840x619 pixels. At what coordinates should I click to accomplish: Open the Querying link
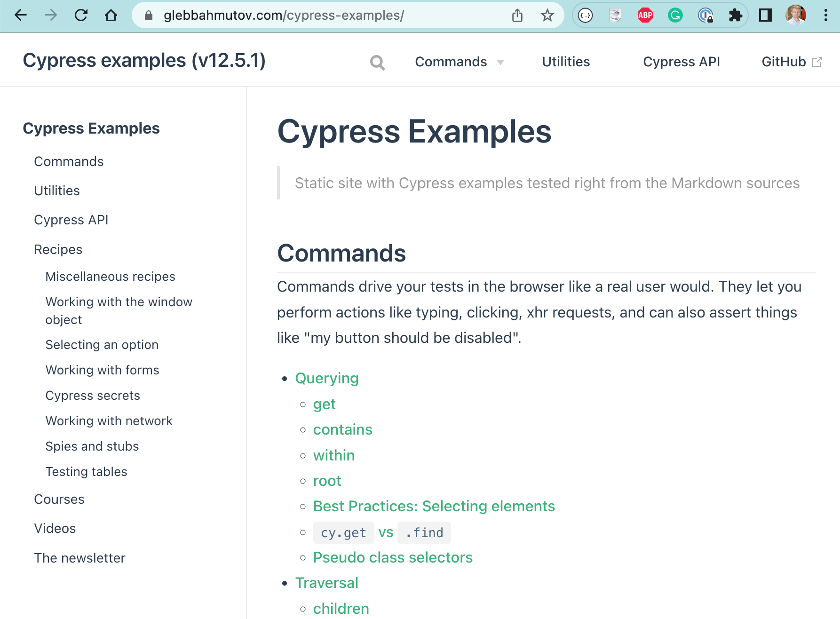(327, 378)
